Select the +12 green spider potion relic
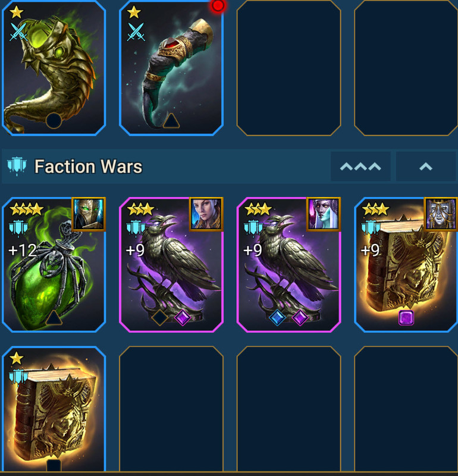The height and width of the screenshot is (476, 458). click(x=54, y=264)
